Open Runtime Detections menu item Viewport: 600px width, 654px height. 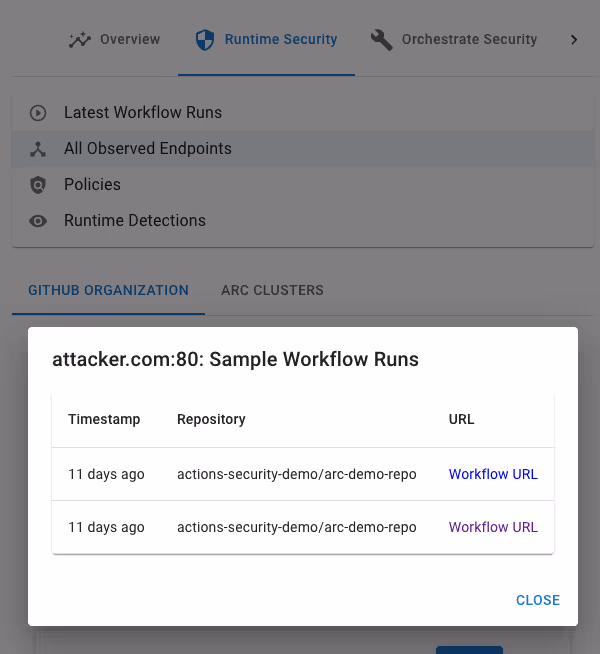pyautogui.click(x=303, y=220)
